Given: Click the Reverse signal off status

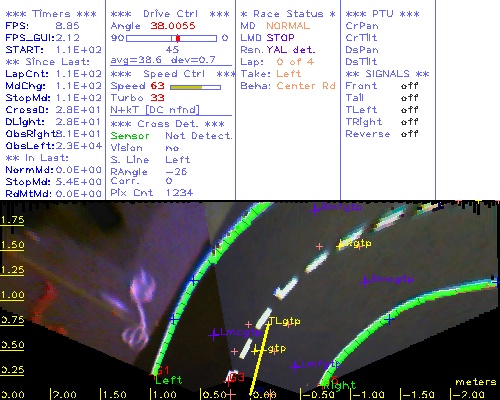Looking at the screenshot, I should pos(409,134).
